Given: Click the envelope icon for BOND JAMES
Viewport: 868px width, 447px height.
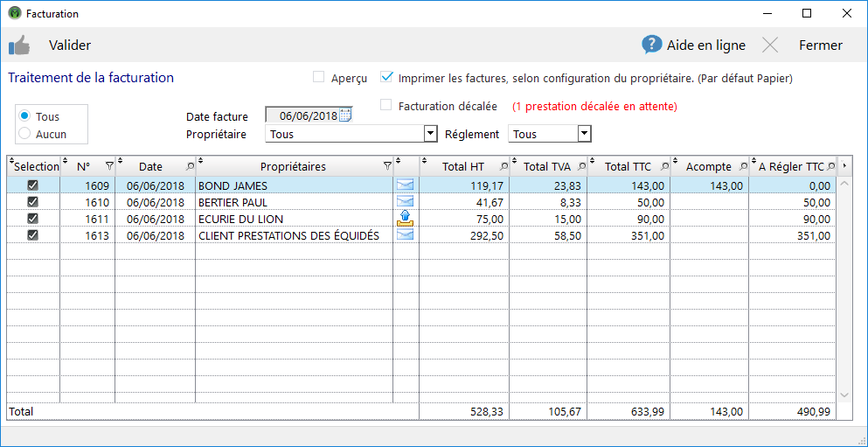Looking at the screenshot, I should pyautogui.click(x=405, y=185).
